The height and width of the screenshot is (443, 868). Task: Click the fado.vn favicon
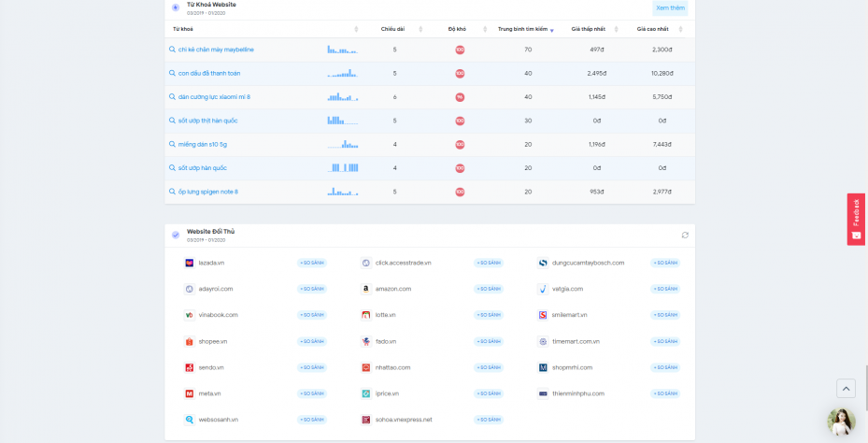click(x=366, y=342)
